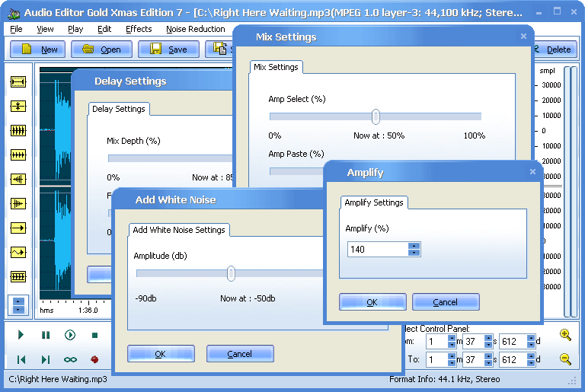This screenshot has height=392, width=585.
Task: Click the Amplify (%) value field showing 140
Action: pos(378,250)
